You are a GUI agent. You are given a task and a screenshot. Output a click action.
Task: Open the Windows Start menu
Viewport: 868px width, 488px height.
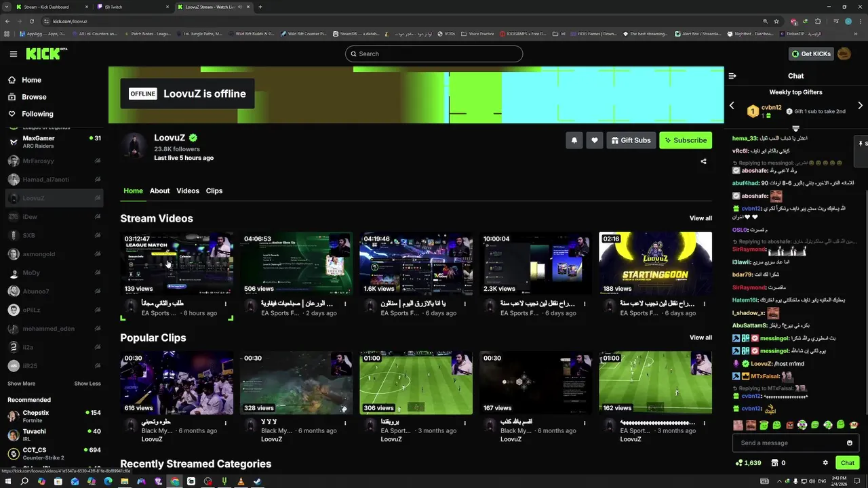7,481
